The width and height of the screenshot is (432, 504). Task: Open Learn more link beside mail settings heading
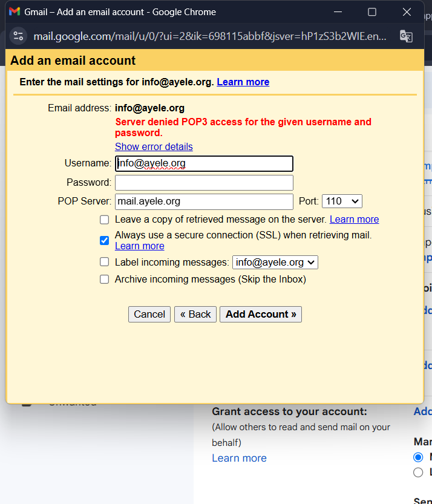(x=243, y=82)
